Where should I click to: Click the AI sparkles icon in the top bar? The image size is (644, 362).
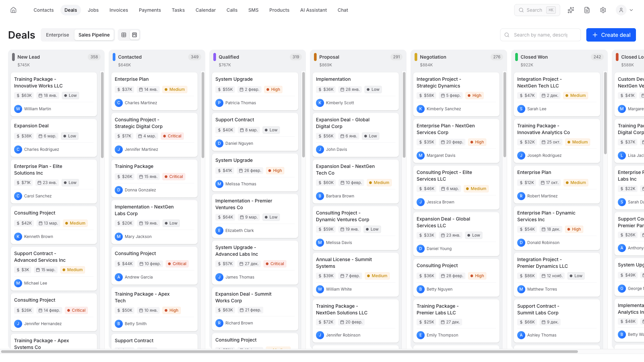[571, 10]
